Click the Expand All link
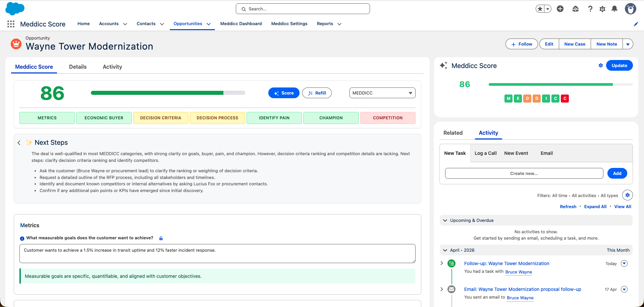Image resolution: width=644 pixels, height=307 pixels. pos(595,206)
